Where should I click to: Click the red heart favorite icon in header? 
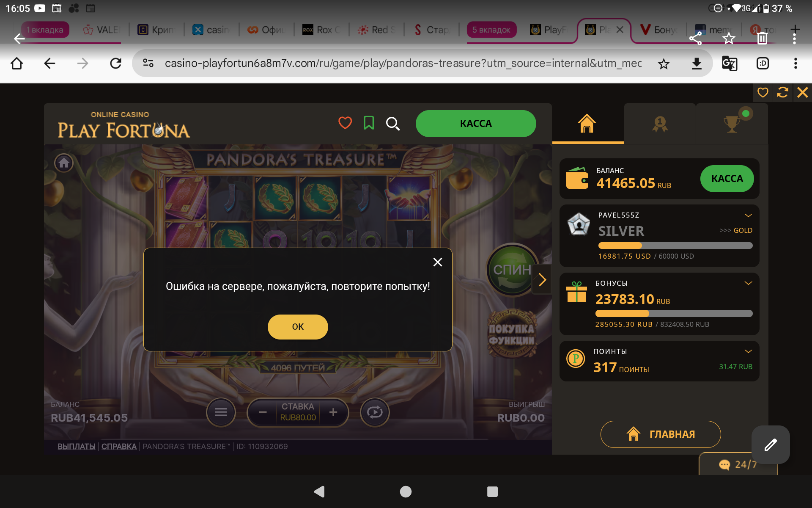tap(345, 123)
